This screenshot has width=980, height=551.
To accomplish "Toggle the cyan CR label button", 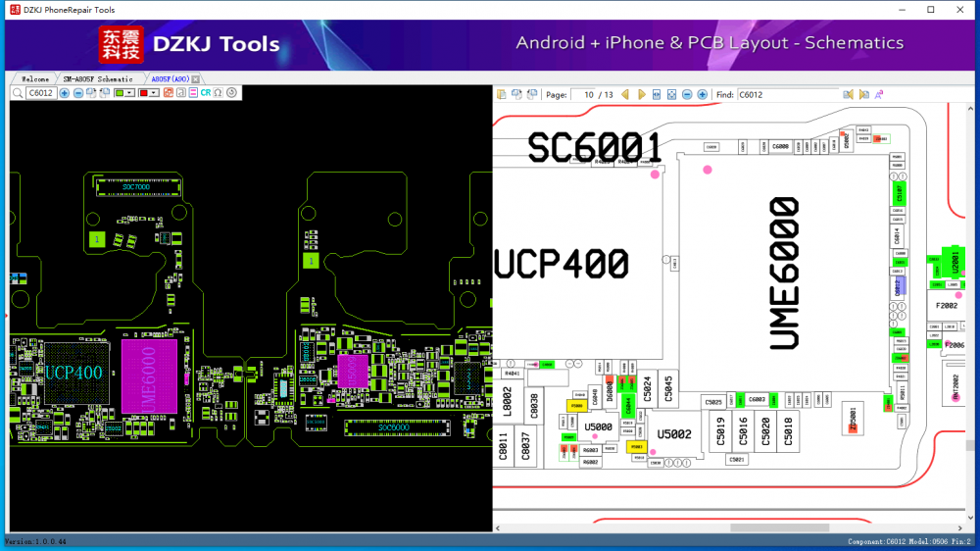I will 206,93.
